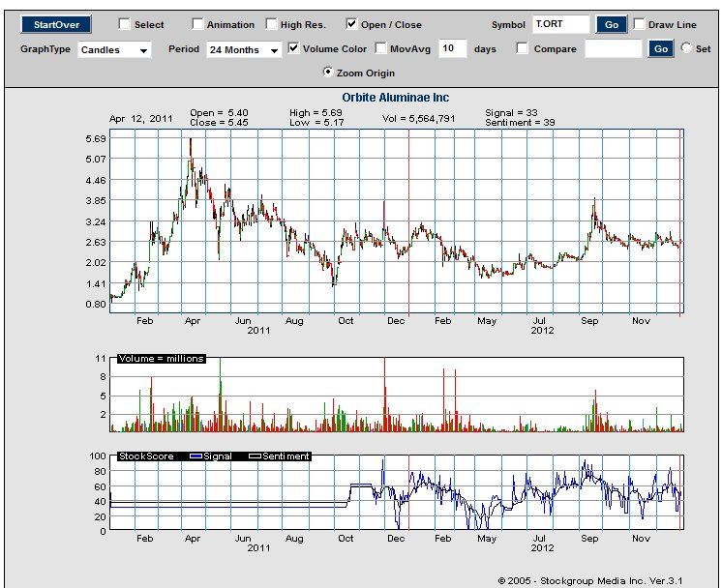
Task: Select the Set radio button
Action: pos(686,47)
